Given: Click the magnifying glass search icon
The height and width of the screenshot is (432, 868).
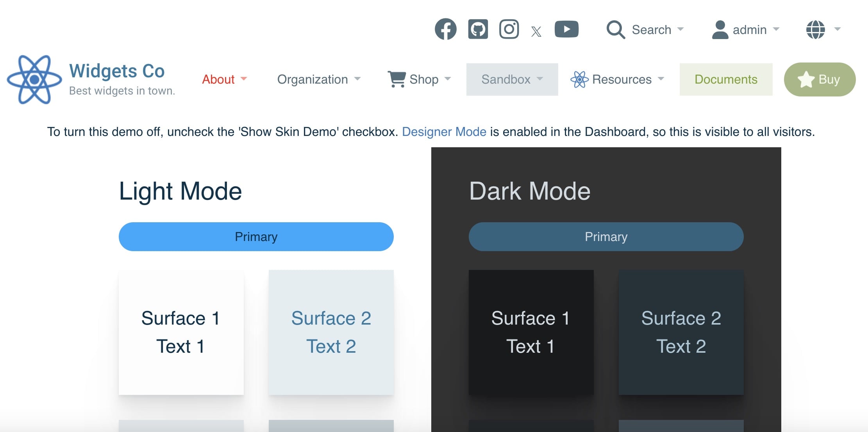Looking at the screenshot, I should pos(616,30).
